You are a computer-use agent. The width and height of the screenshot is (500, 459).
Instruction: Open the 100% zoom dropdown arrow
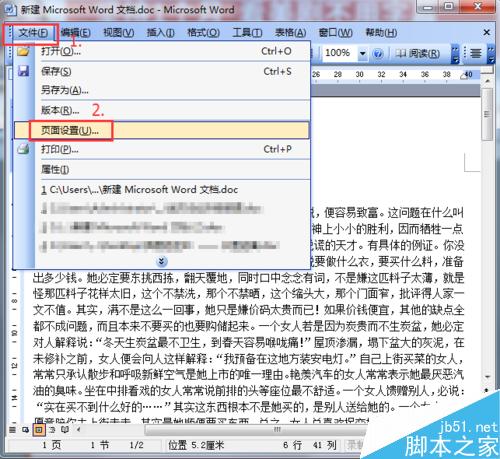(362, 53)
